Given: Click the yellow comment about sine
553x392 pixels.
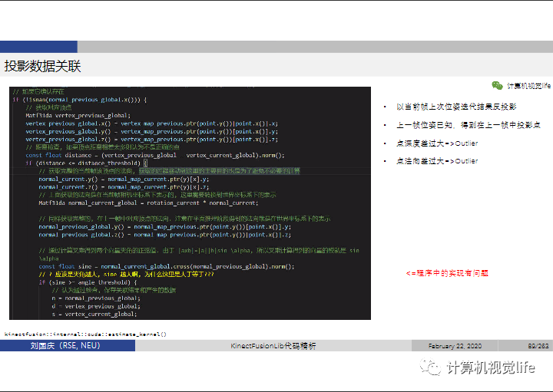Looking at the screenshot, I should click(x=126, y=275).
